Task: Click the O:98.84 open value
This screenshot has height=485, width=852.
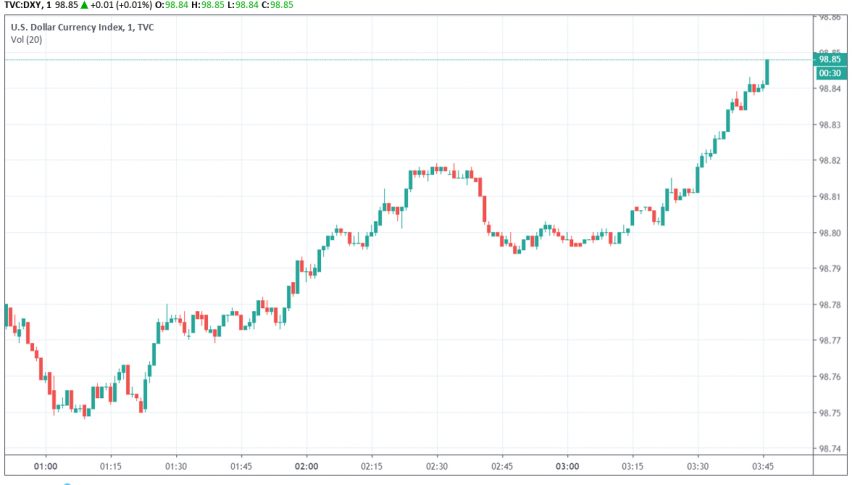Action: (171, 5)
